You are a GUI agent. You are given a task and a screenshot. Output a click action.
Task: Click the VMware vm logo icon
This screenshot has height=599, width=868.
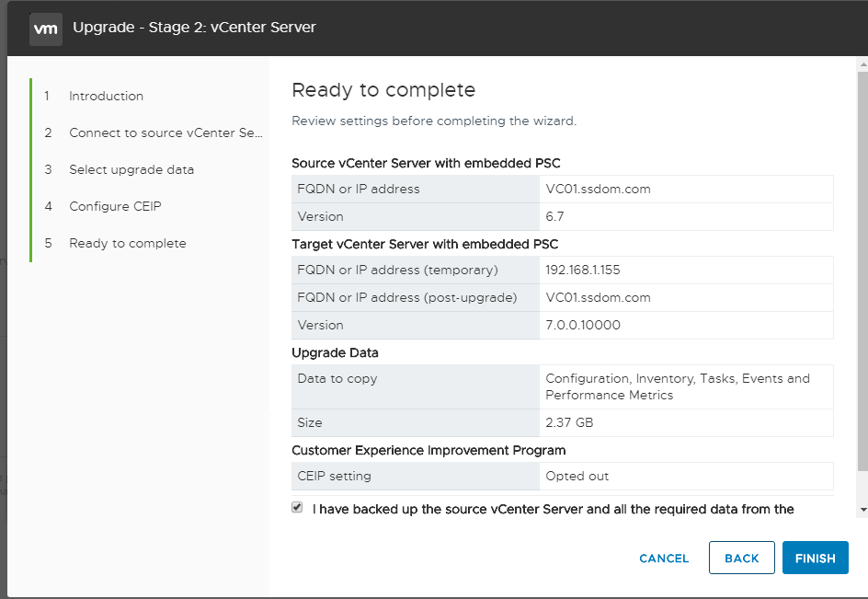tap(45, 29)
